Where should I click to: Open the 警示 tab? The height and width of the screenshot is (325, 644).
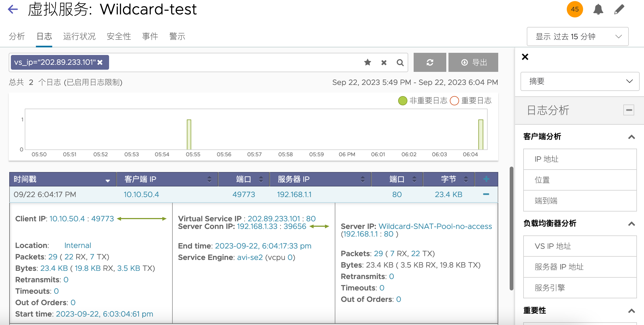[177, 36]
